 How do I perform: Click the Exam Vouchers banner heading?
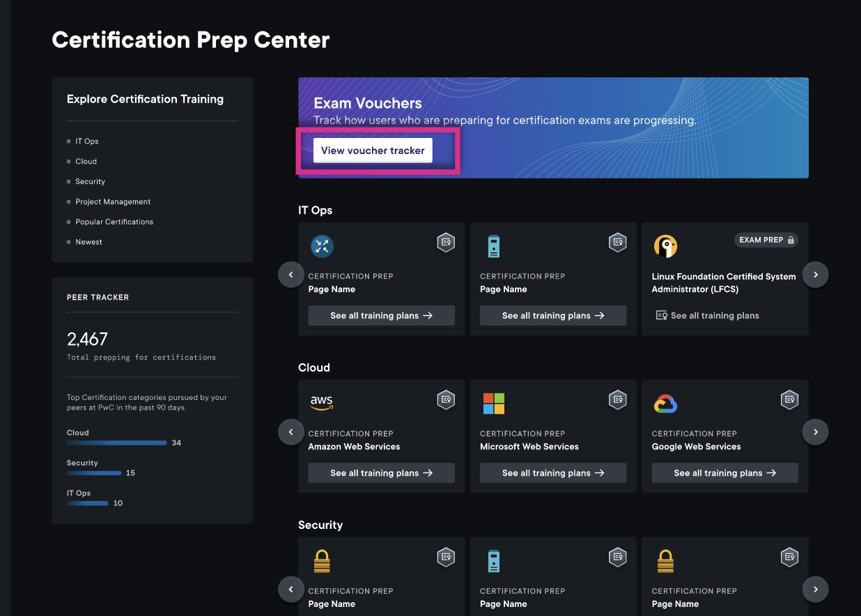point(368,103)
